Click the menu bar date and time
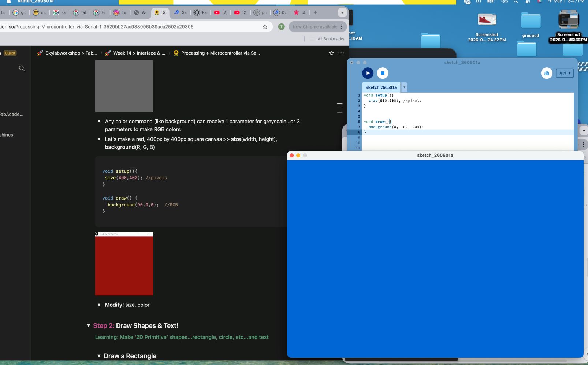This screenshot has width=588, height=365. 566,1
